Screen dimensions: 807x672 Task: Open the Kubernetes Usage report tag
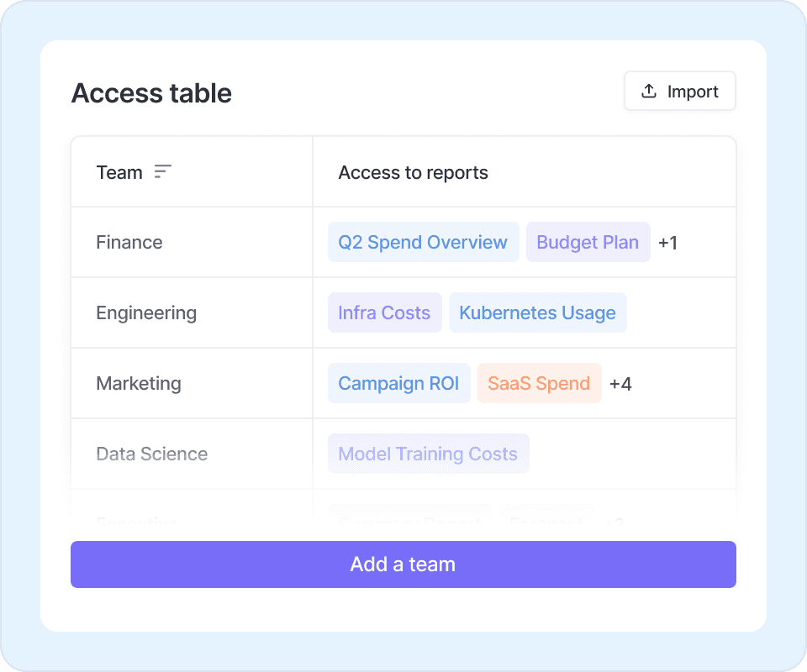(537, 313)
